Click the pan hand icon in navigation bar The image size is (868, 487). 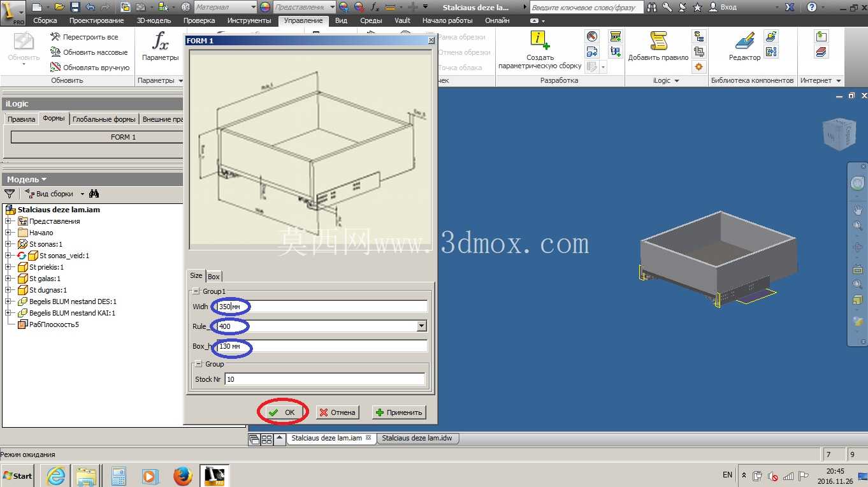(857, 210)
